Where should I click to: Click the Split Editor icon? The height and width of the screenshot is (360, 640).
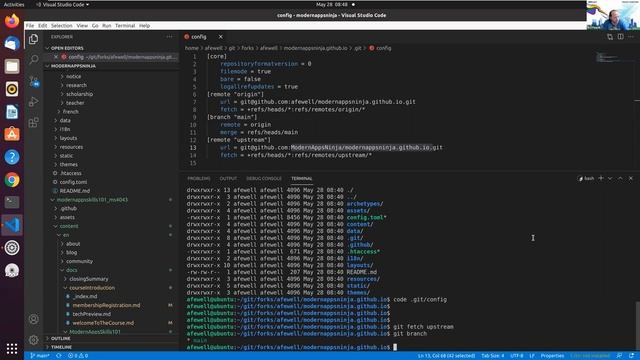tap(620, 37)
